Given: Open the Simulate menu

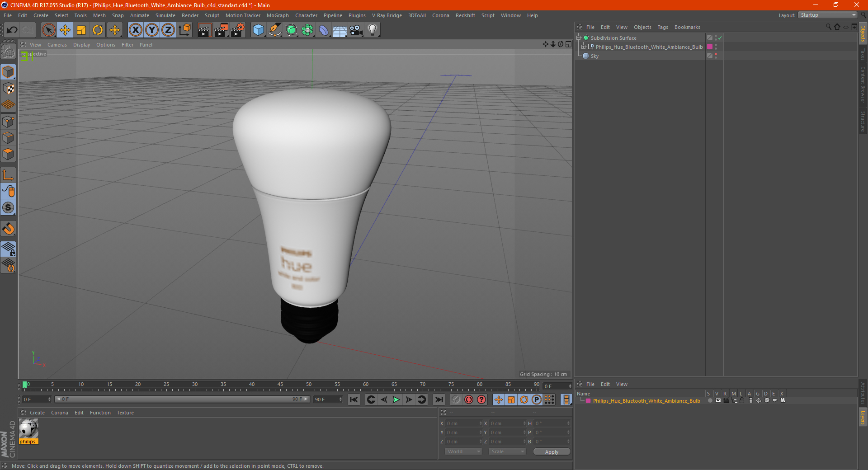Looking at the screenshot, I should pyautogui.click(x=165, y=15).
